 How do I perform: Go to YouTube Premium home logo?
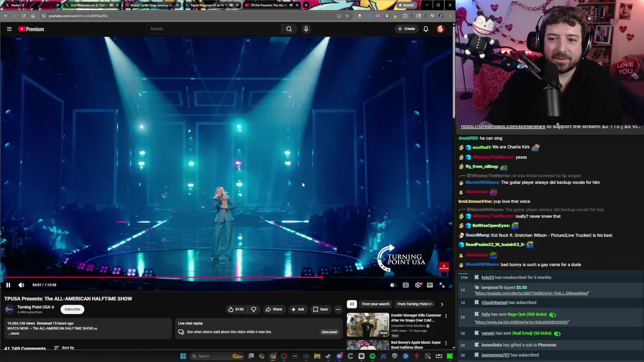pyautogui.click(x=31, y=29)
